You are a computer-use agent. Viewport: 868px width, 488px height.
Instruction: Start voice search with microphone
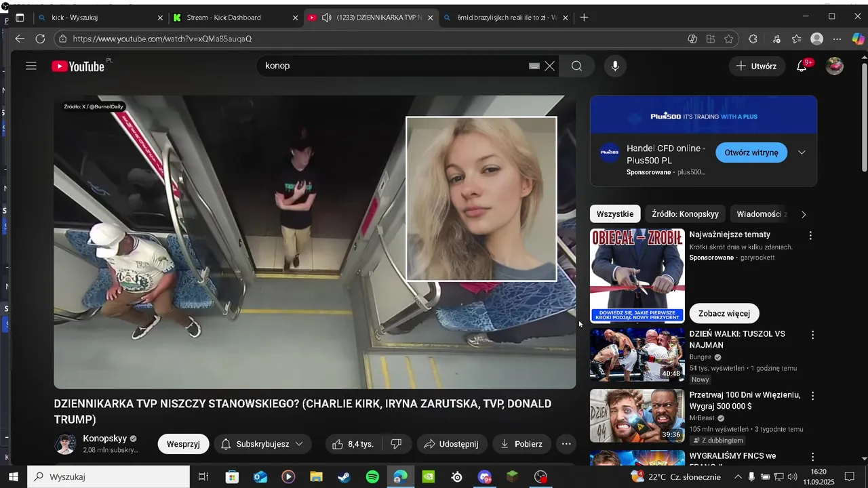[x=615, y=66]
